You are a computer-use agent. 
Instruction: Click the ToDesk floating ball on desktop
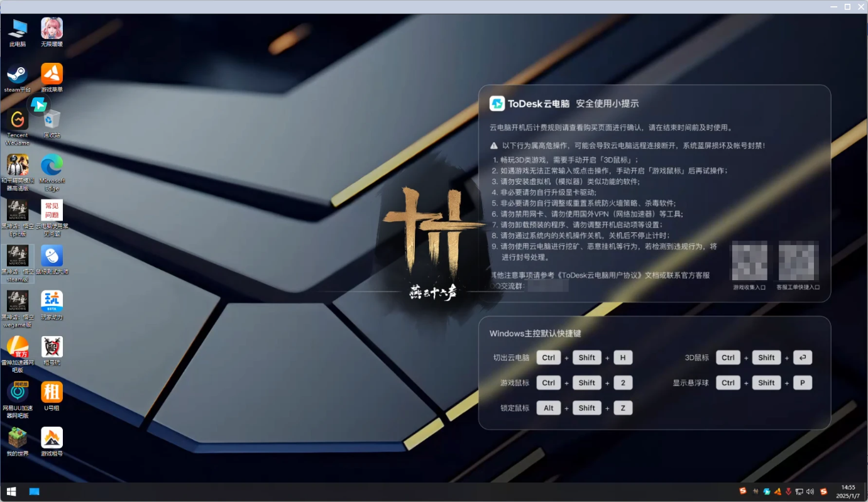tap(39, 105)
